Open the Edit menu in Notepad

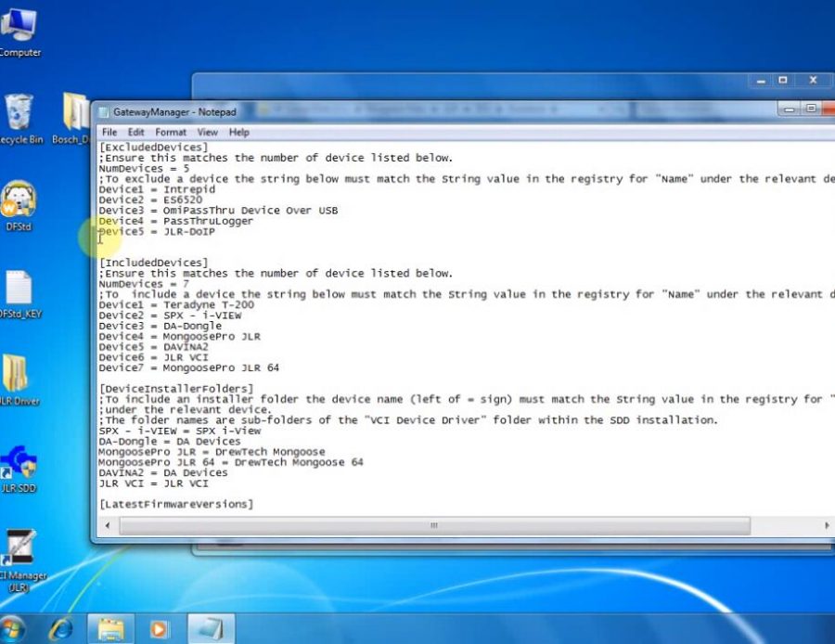pos(136,132)
